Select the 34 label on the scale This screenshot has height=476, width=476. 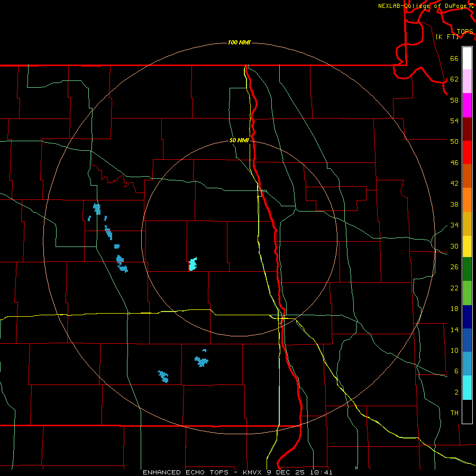(x=454, y=225)
